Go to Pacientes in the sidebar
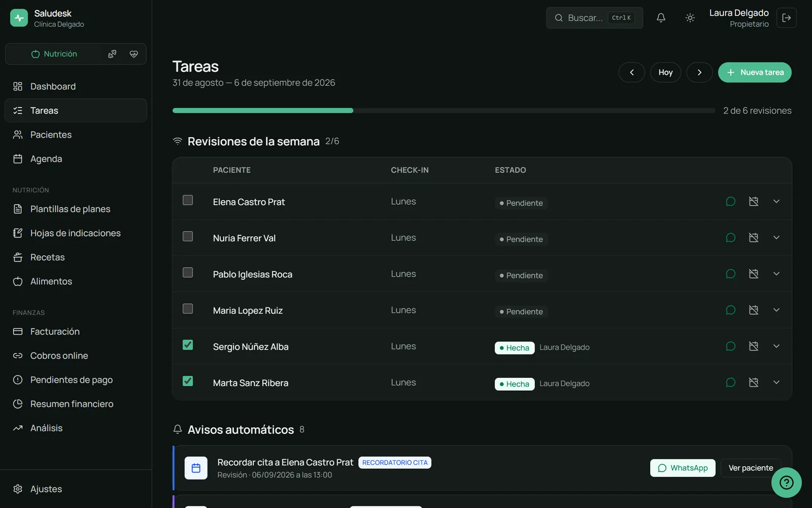Image resolution: width=812 pixels, height=508 pixels. pyautogui.click(x=76, y=135)
